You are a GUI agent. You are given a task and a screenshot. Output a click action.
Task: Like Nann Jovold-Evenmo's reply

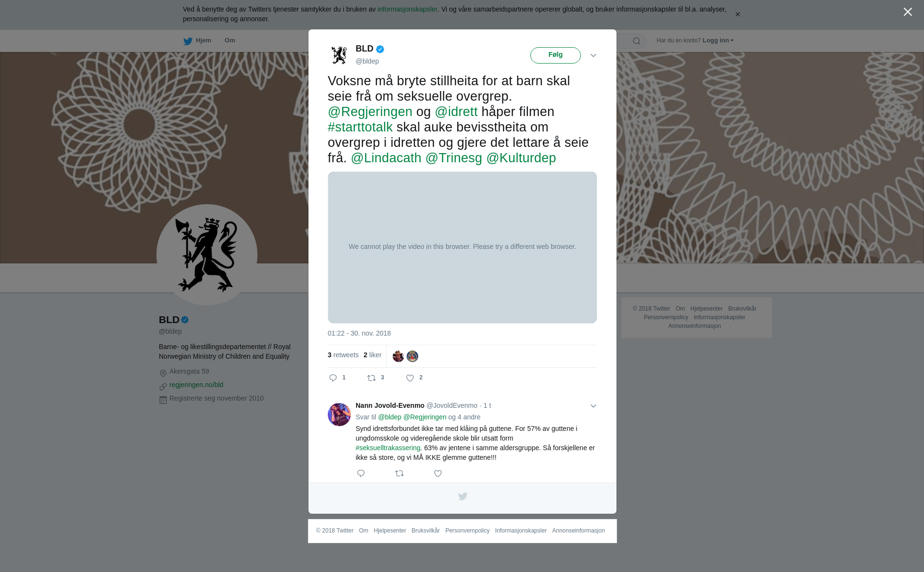[x=438, y=473]
